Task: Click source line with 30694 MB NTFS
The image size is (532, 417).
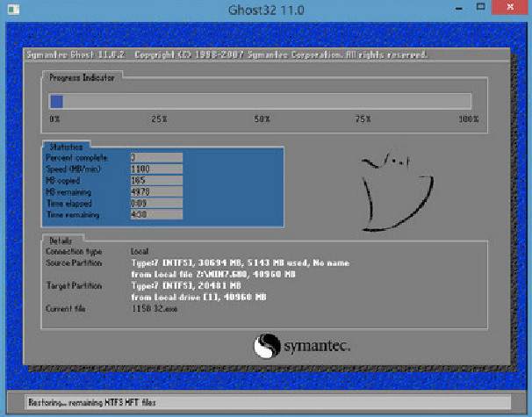Action: [x=241, y=263]
